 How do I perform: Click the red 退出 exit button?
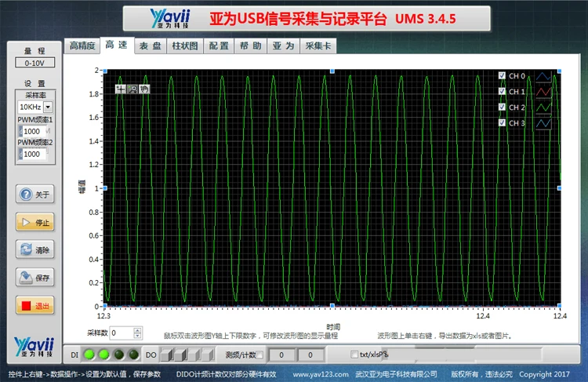(34, 305)
